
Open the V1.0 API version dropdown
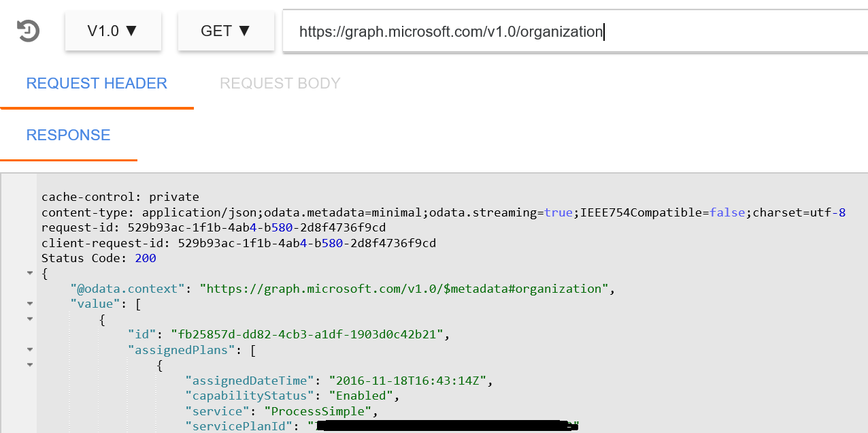pyautogui.click(x=113, y=31)
